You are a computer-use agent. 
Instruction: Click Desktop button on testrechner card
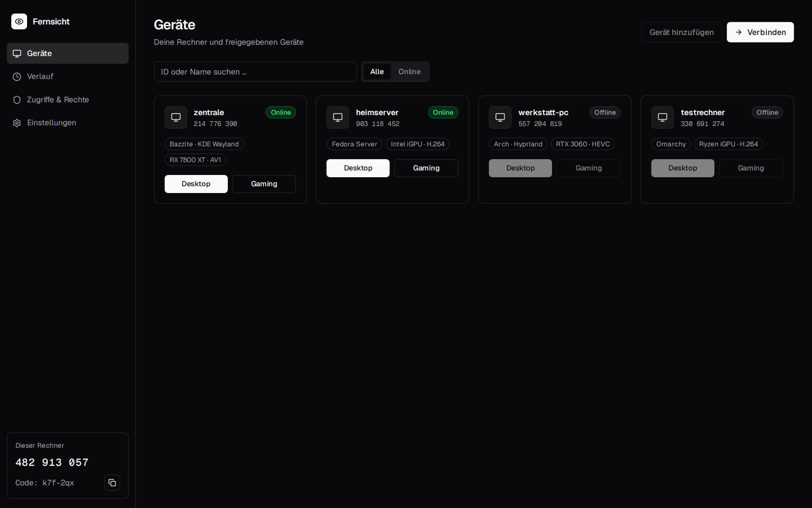pos(683,168)
